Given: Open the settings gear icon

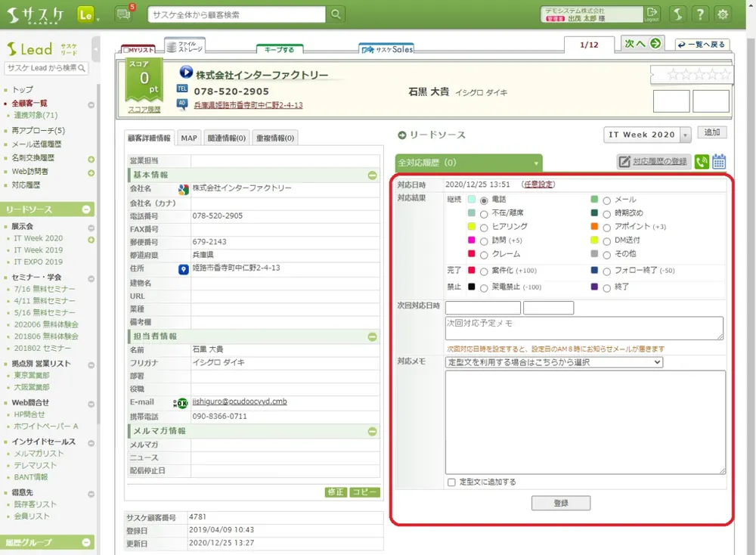Looking at the screenshot, I should click(x=723, y=14).
